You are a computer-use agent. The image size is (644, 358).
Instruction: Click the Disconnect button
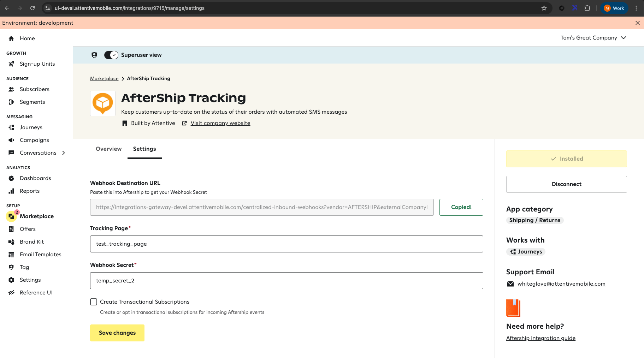tap(567, 184)
